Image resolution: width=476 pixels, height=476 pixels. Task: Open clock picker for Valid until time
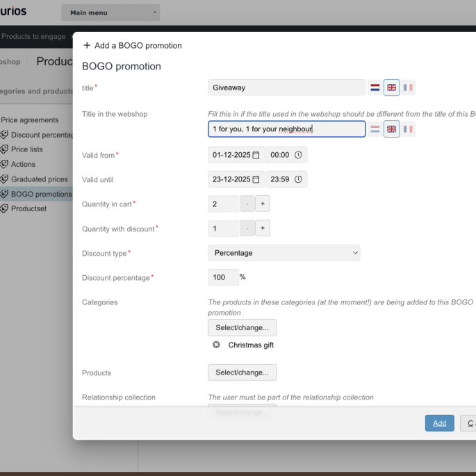pos(298,179)
